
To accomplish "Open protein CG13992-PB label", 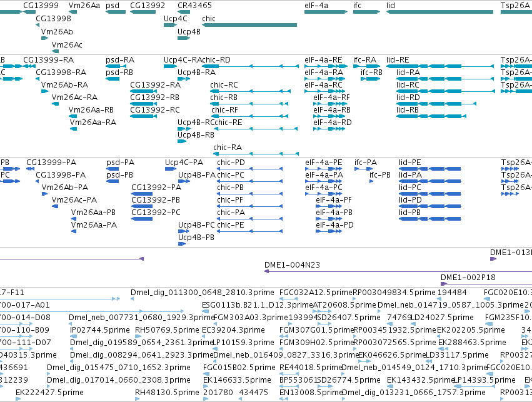I will click(x=156, y=200).
